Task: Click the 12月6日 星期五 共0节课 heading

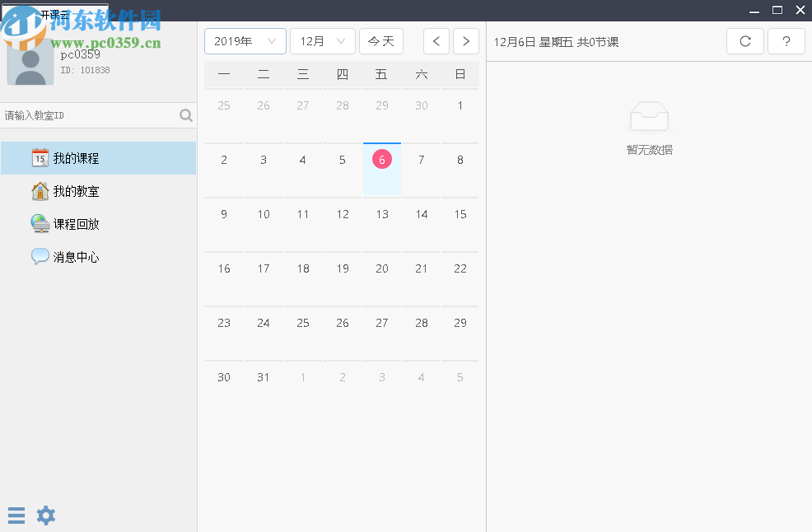Action: click(556, 42)
